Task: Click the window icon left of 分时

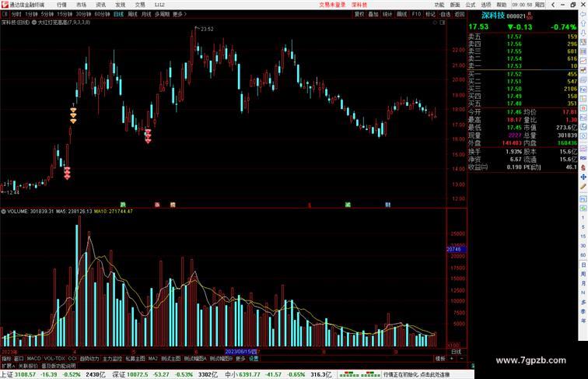Action: tap(5, 14)
